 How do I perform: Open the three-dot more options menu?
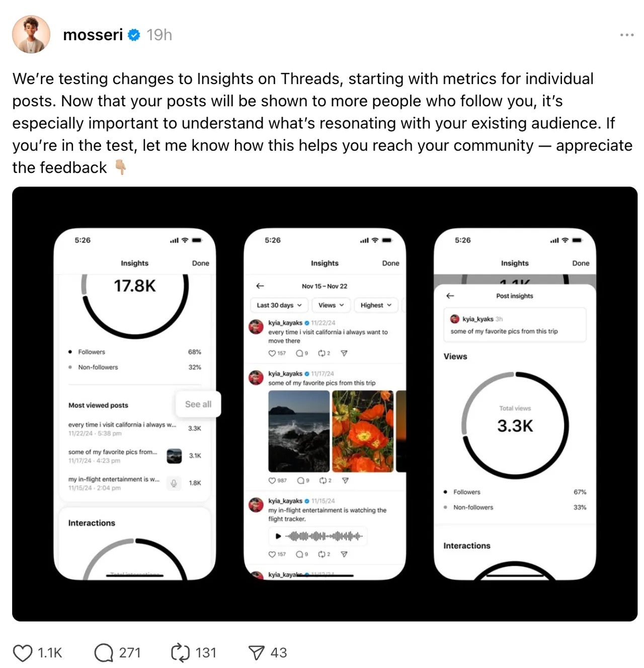(x=626, y=35)
